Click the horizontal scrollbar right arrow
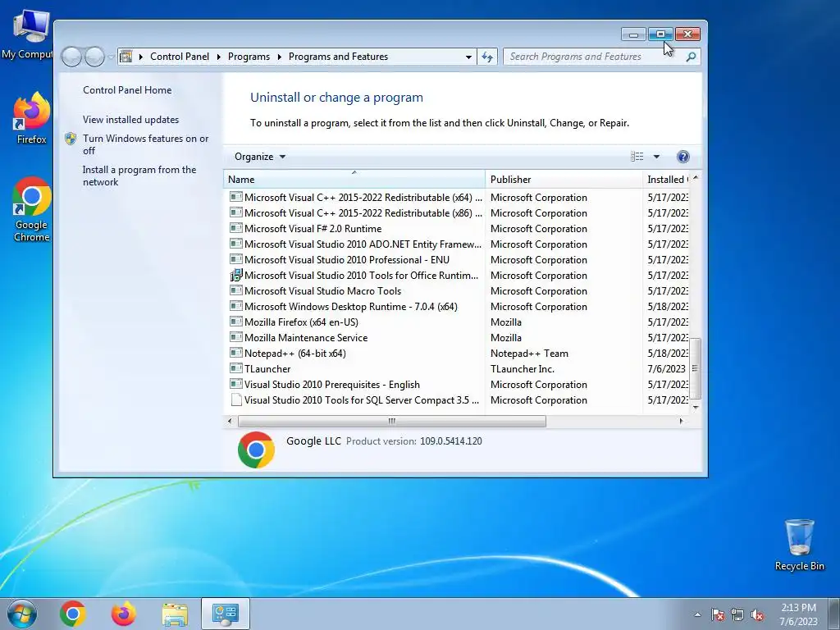This screenshot has width=840, height=630. coord(682,421)
